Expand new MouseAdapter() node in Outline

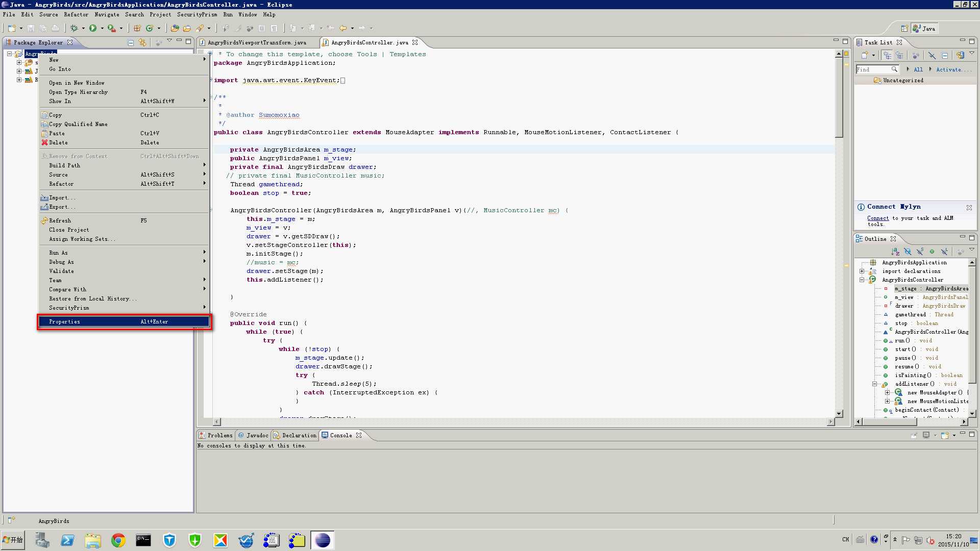[887, 393]
